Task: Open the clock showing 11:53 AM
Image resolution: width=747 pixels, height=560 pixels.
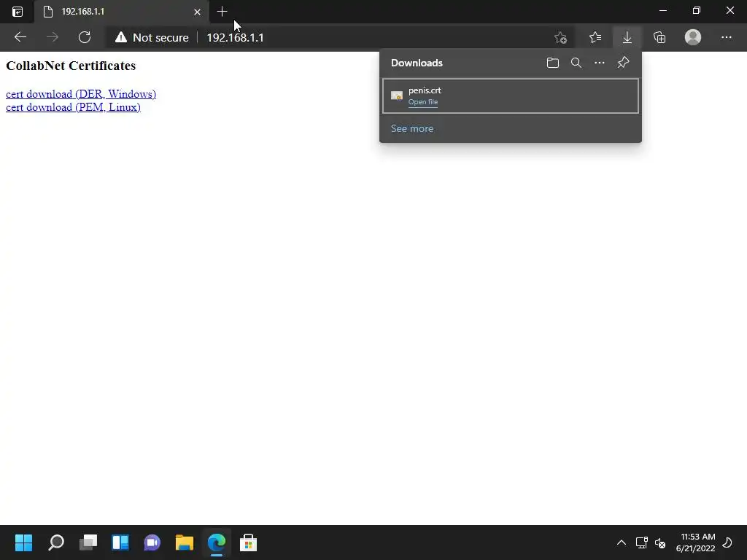Action: [x=695, y=542]
